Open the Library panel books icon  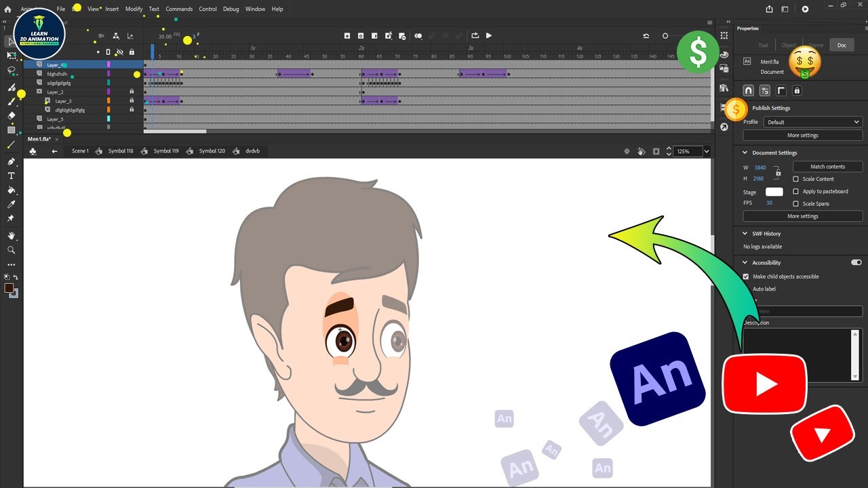724,88
